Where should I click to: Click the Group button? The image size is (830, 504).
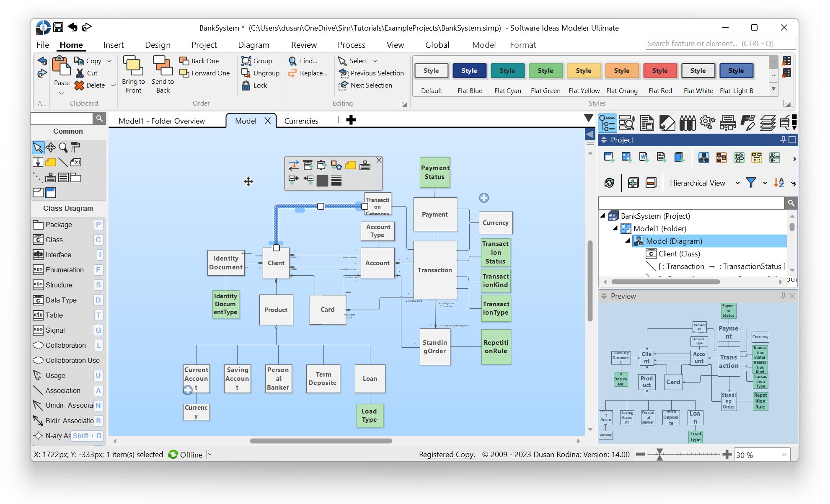pos(257,61)
